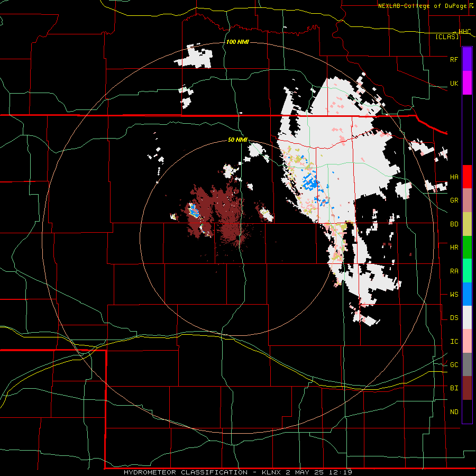The height and width of the screenshot is (476, 476).
Task: Click the 100 NMI range ring label
Action: tap(237, 42)
